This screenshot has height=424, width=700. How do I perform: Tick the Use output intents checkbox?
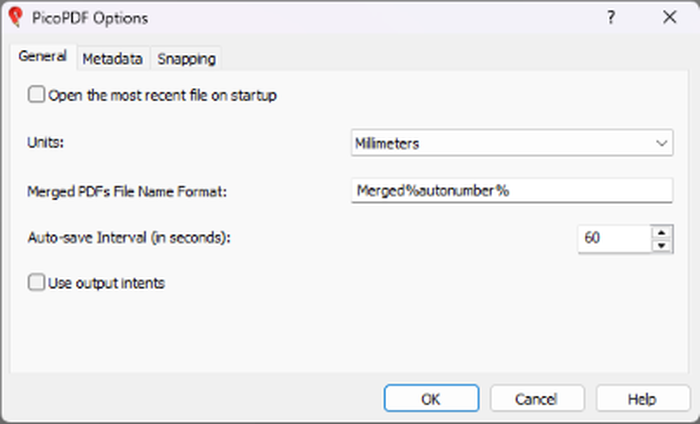36,283
